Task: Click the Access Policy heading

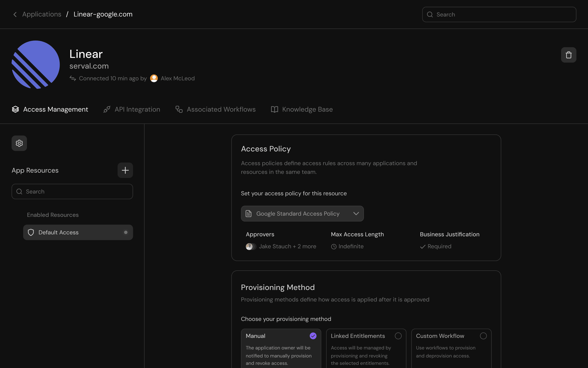Action: pyautogui.click(x=266, y=149)
